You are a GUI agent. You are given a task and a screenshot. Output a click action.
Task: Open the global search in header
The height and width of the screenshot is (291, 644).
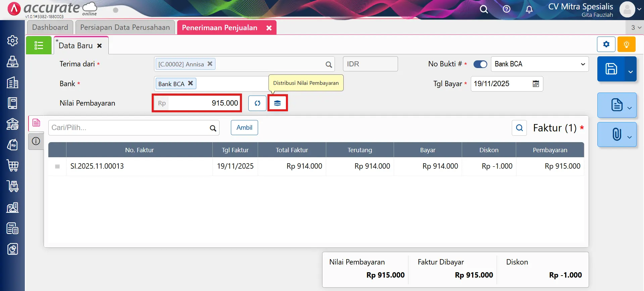click(484, 9)
